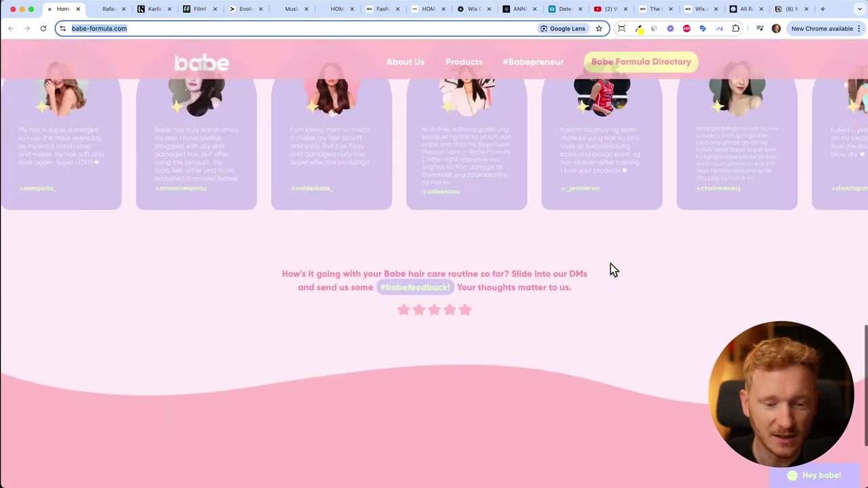The image size is (868, 488).
Task: Click the site info icon in address bar
Action: pyautogui.click(x=62, y=28)
